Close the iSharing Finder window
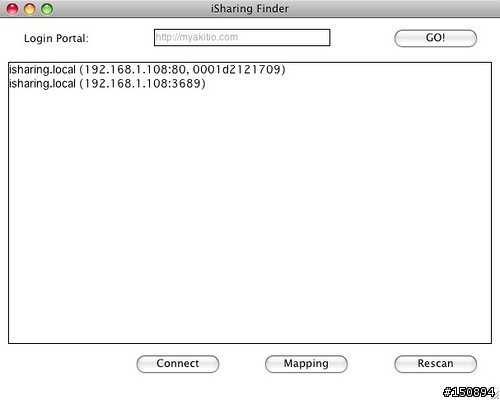The image size is (500, 400). pyautogui.click(x=12, y=9)
